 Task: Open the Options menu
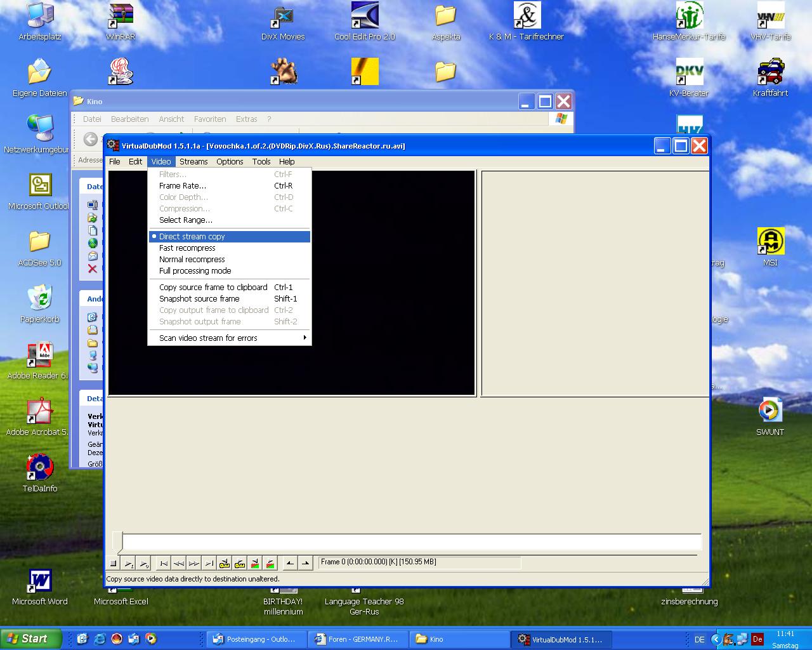point(230,161)
